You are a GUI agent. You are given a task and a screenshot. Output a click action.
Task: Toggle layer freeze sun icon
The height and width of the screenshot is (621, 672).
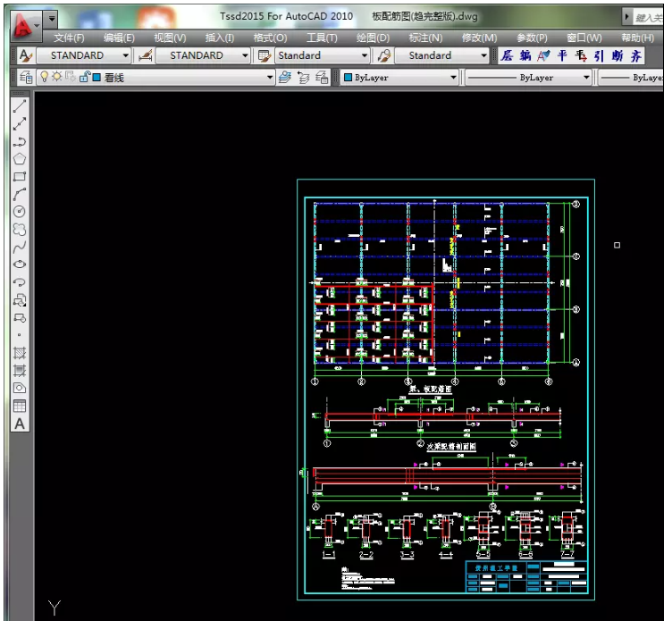tap(57, 78)
